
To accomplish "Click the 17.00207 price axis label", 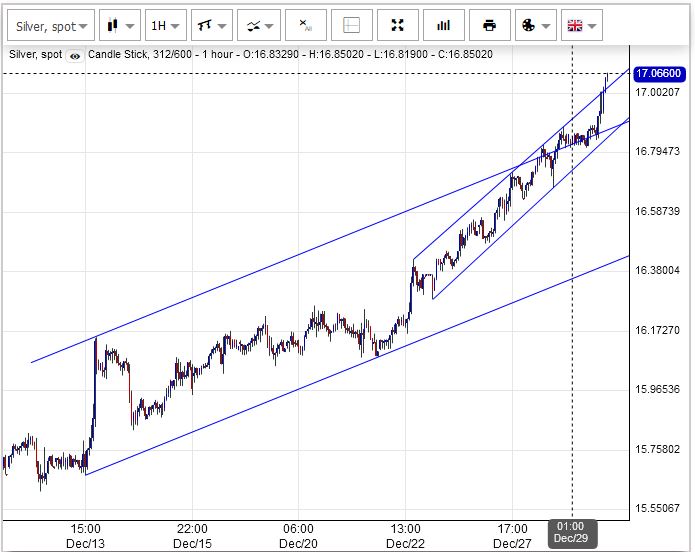I will tap(657, 93).
